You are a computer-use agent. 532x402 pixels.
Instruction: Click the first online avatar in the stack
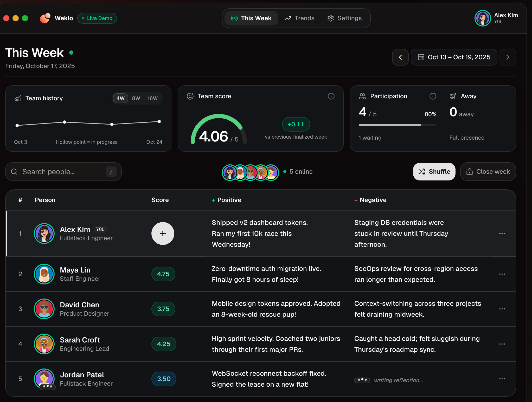click(x=229, y=172)
